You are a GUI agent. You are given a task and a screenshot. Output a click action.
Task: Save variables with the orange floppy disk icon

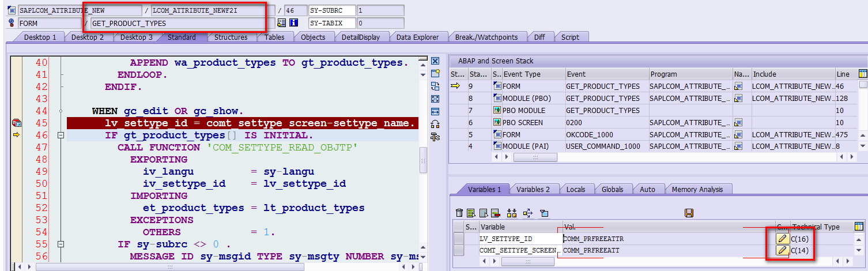(688, 213)
